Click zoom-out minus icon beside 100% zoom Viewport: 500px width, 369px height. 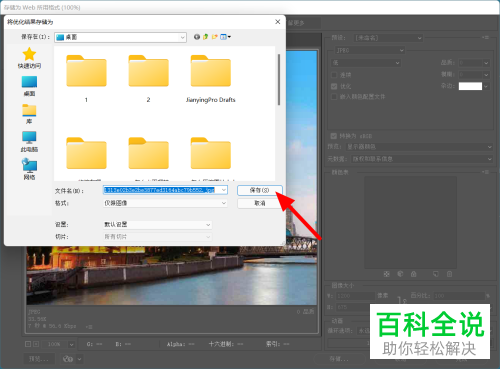[x=28, y=344]
